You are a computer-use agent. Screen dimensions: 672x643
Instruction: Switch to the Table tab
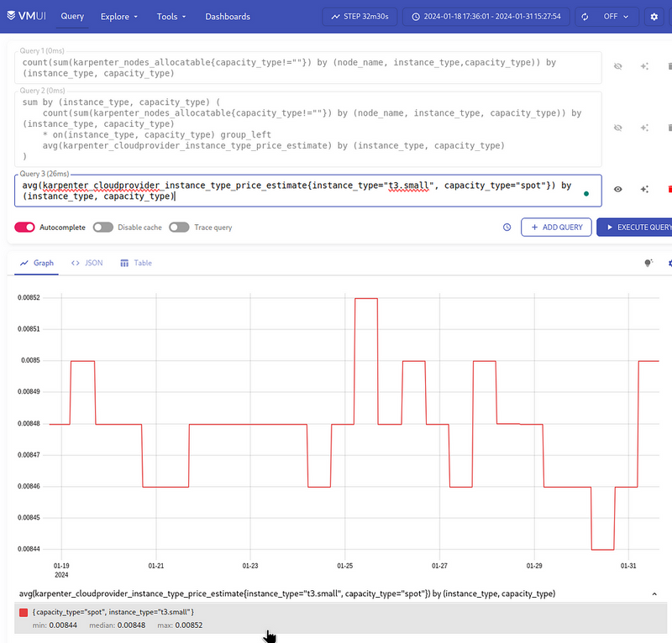136,263
